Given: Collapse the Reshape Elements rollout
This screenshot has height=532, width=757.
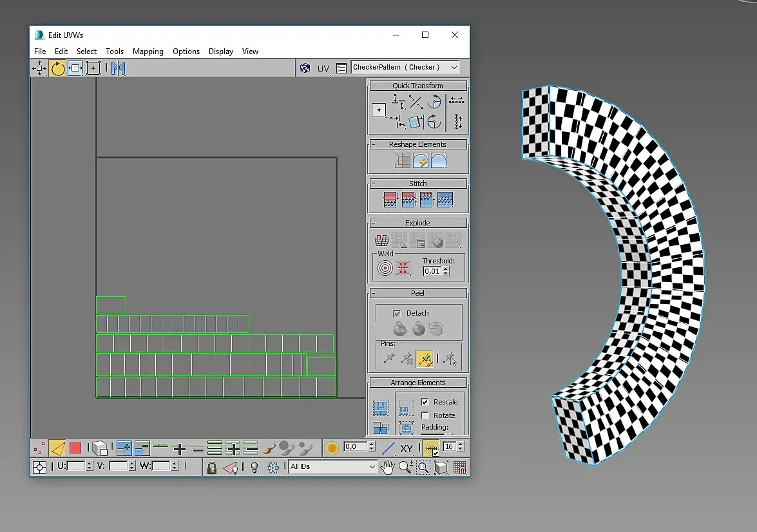Looking at the screenshot, I should [x=373, y=144].
